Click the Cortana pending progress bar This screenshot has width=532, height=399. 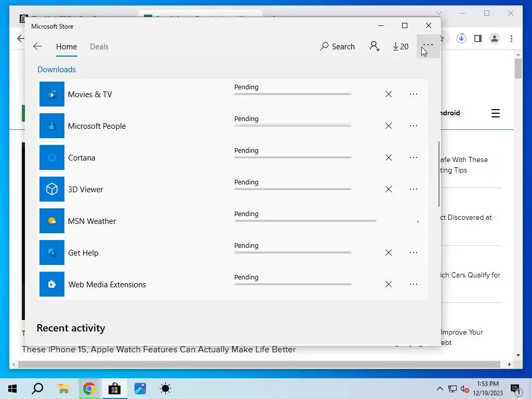293,157
